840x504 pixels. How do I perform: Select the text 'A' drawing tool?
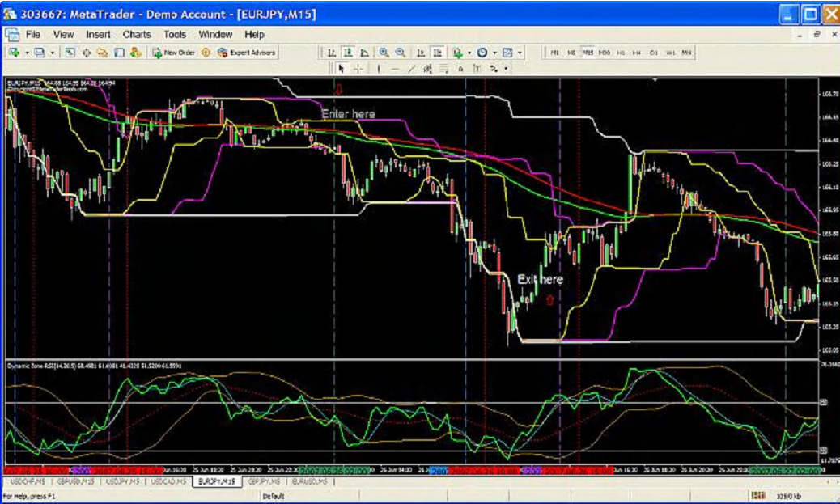[x=460, y=69]
